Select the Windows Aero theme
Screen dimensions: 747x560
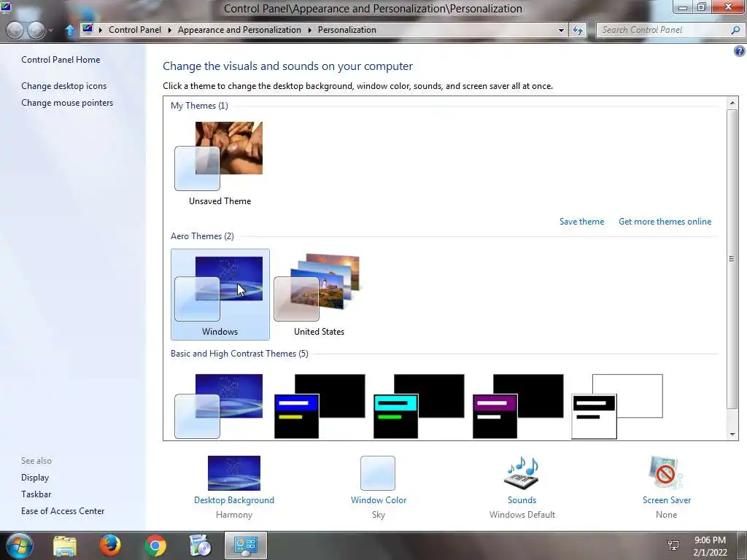pos(220,295)
